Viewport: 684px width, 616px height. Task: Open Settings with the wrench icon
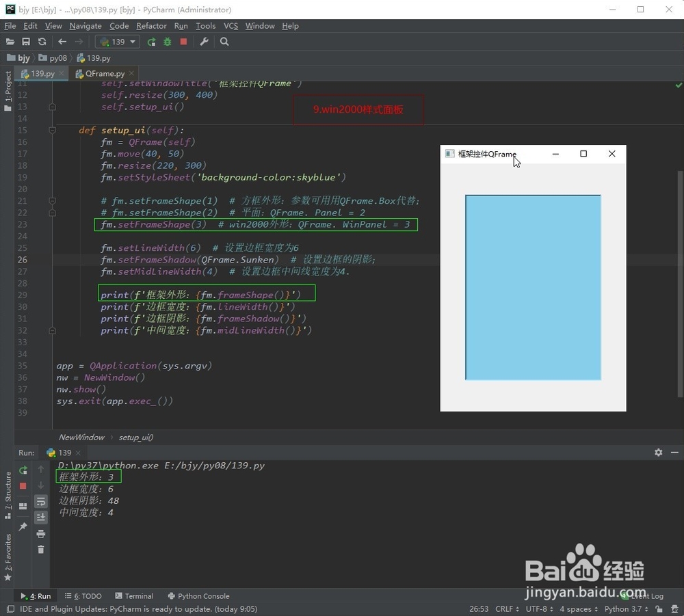[204, 42]
